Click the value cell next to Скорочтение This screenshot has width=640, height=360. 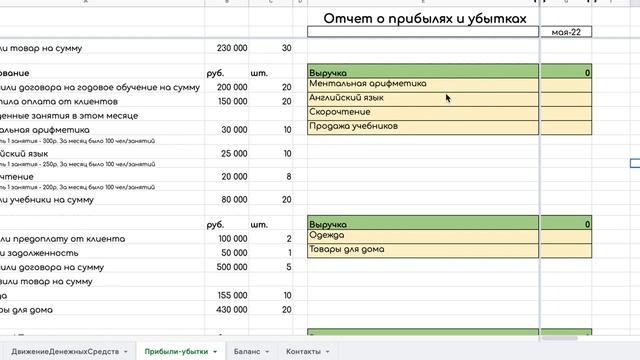(566, 113)
